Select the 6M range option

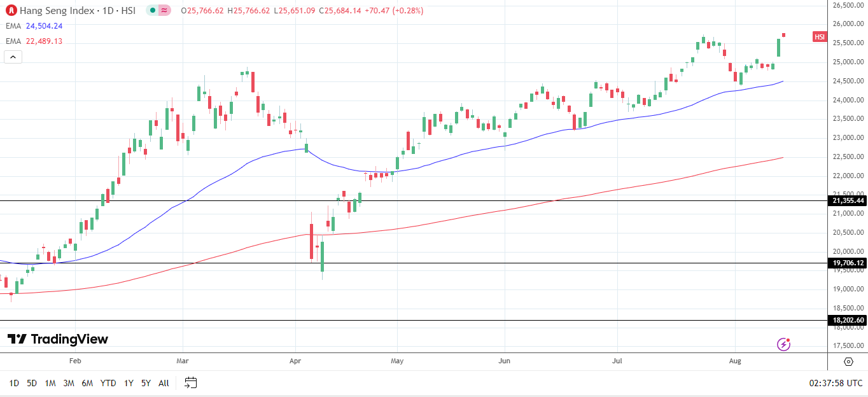[87, 384]
